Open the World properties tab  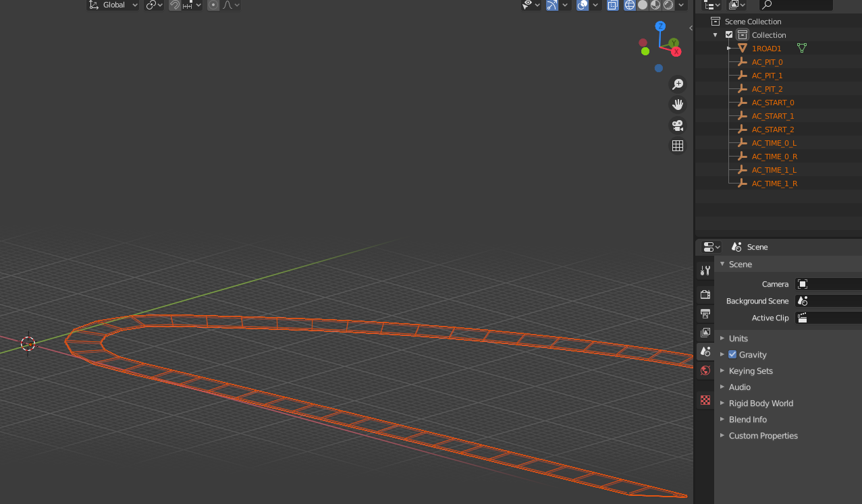tap(705, 370)
